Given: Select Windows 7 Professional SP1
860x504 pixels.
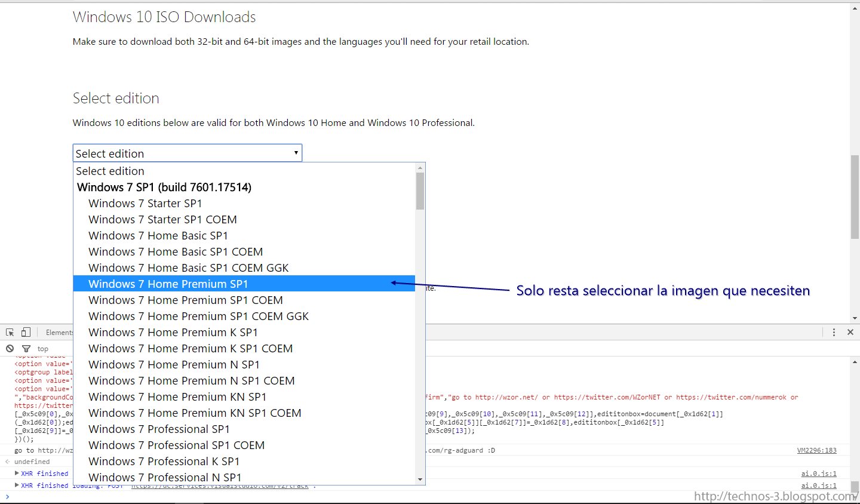Looking at the screenshot, I should click(244, 429).
